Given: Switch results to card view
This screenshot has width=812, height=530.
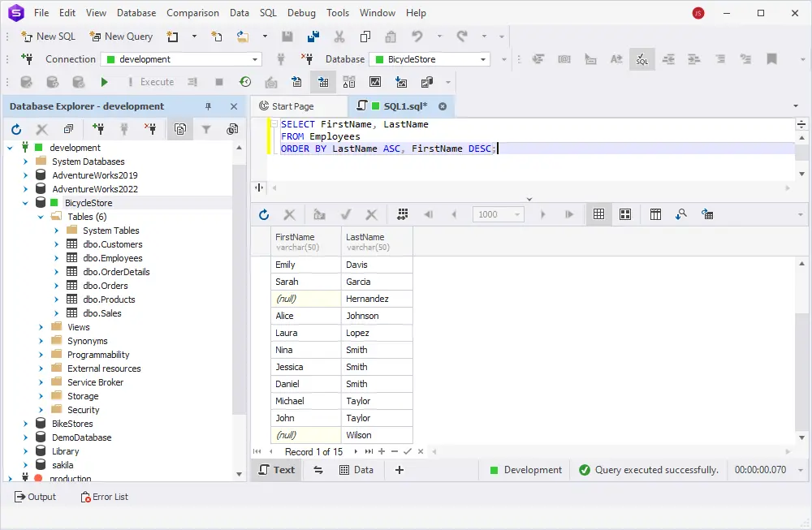Looking at the screenshot, I should tap(625, 214).
